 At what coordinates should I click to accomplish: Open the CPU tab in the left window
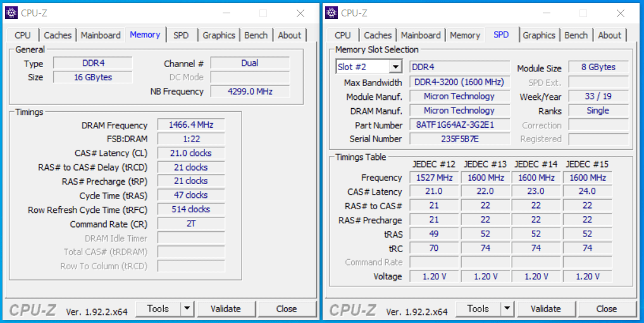23,35
